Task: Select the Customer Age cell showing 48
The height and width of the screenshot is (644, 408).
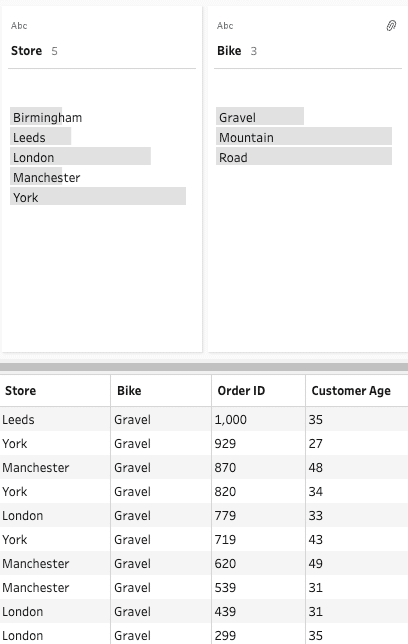Action: 357,467
